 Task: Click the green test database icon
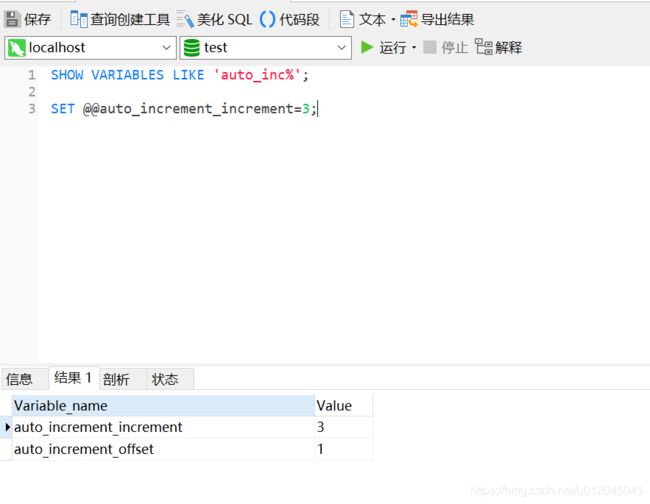click(x=192, y=48)
